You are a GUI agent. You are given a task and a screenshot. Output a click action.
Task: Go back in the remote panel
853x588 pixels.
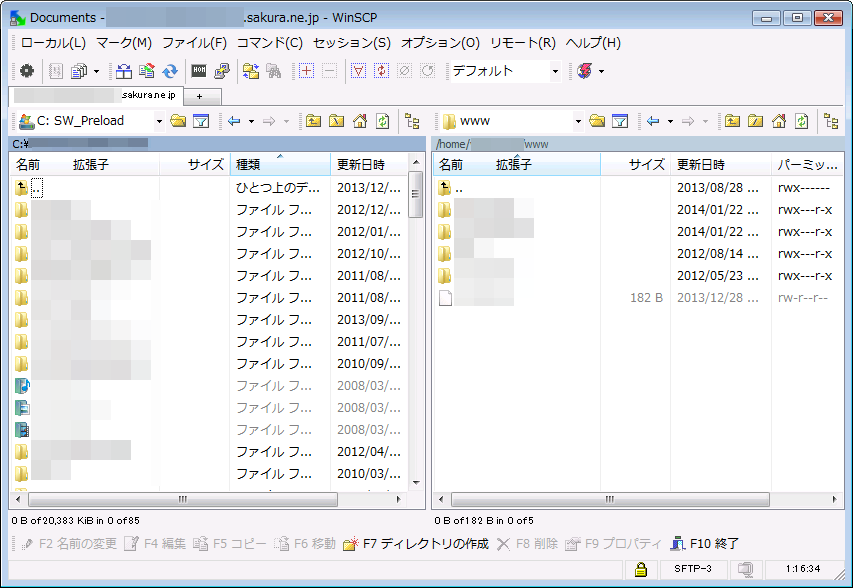coord(653,121)
